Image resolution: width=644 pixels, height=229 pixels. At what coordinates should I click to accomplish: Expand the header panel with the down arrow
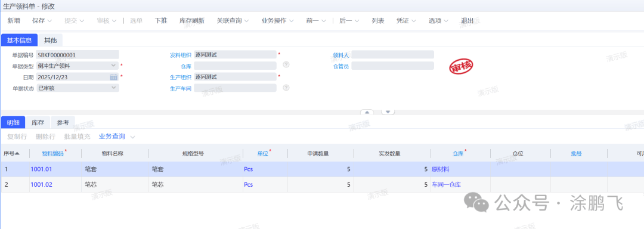pyautogui.click(x=388, y=112)
